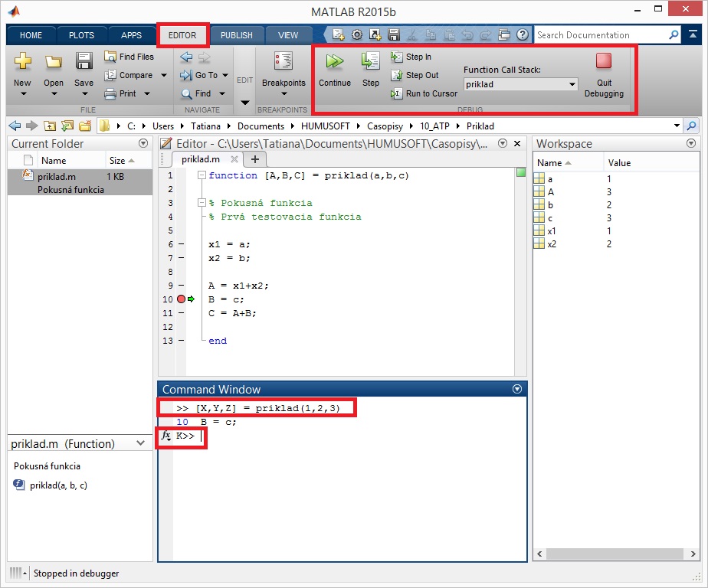
Task: Close the priklad.m editor tab
Action: coord(234,158)
